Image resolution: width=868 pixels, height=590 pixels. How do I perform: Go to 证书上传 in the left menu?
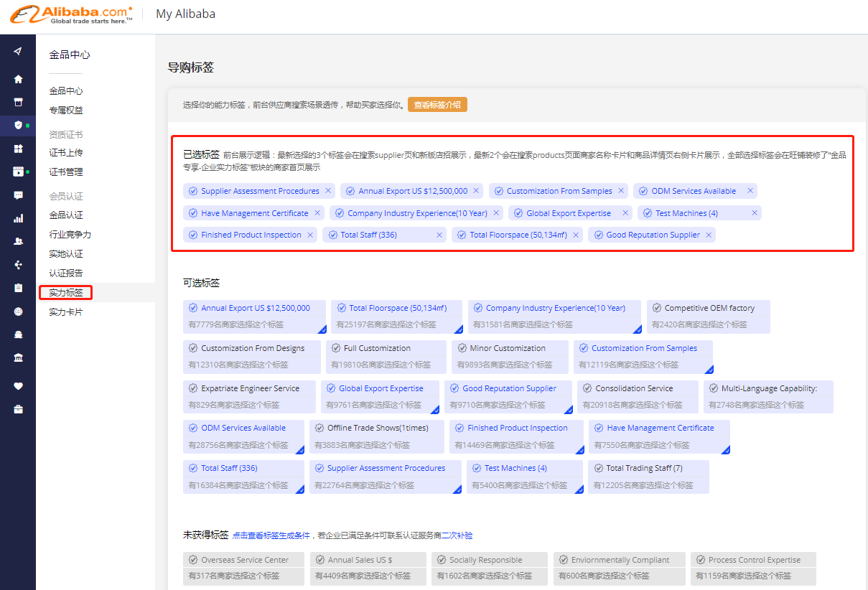(x=66, y=153)
